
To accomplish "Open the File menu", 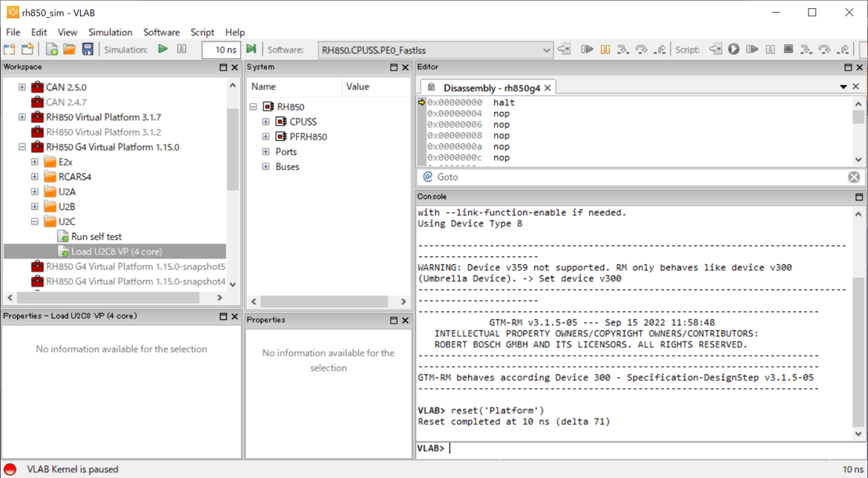I will pyautogui.click(x=13, y=32).
